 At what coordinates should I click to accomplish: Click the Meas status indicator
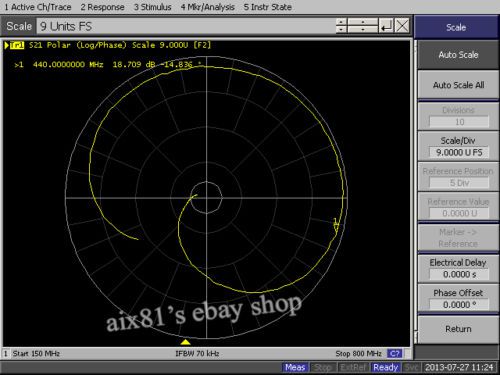[295, 367]
